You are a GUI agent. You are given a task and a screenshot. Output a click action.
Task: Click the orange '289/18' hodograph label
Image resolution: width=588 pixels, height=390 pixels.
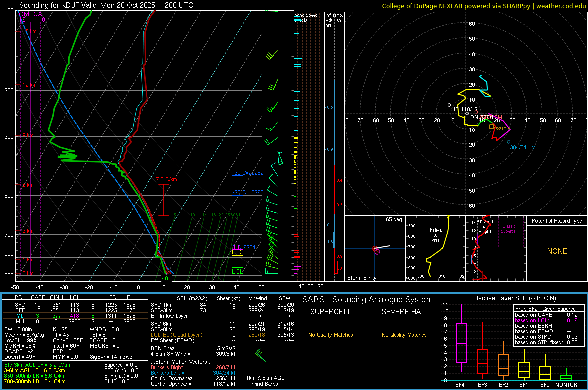[502, 129]
